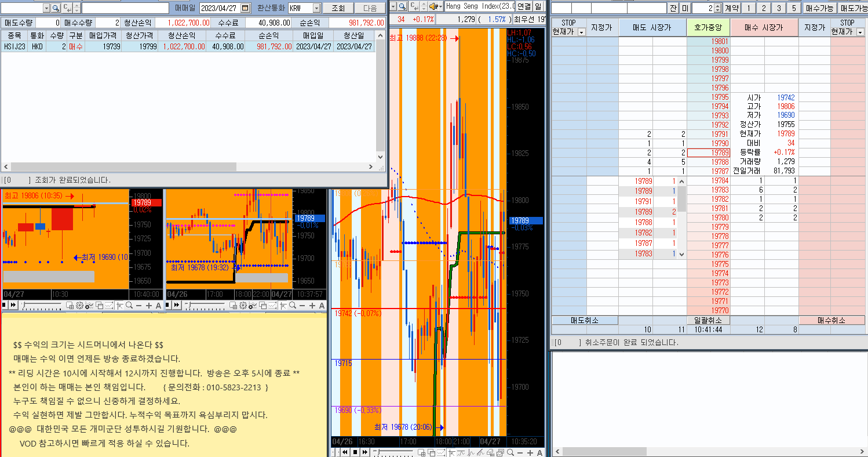The height and width of the screenshot is (457, 868).
Task: Open the symbol dropdown in chart toolbar
Action: point(393,6)
